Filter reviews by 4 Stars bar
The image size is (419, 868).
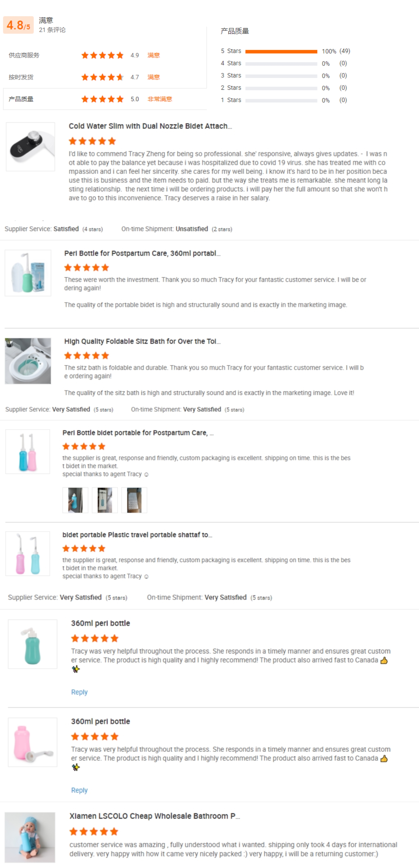281,64
